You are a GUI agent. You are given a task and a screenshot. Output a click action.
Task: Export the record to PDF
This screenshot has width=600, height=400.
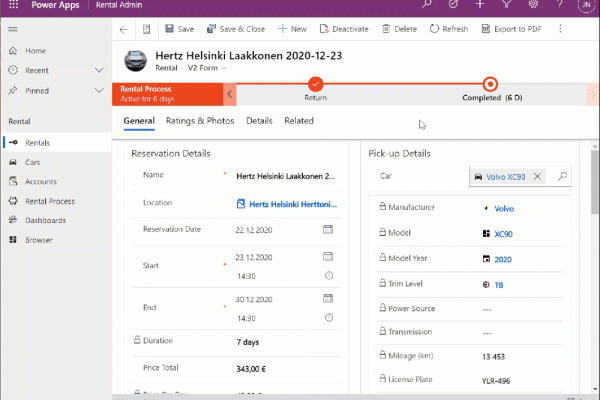click(511, 29)
